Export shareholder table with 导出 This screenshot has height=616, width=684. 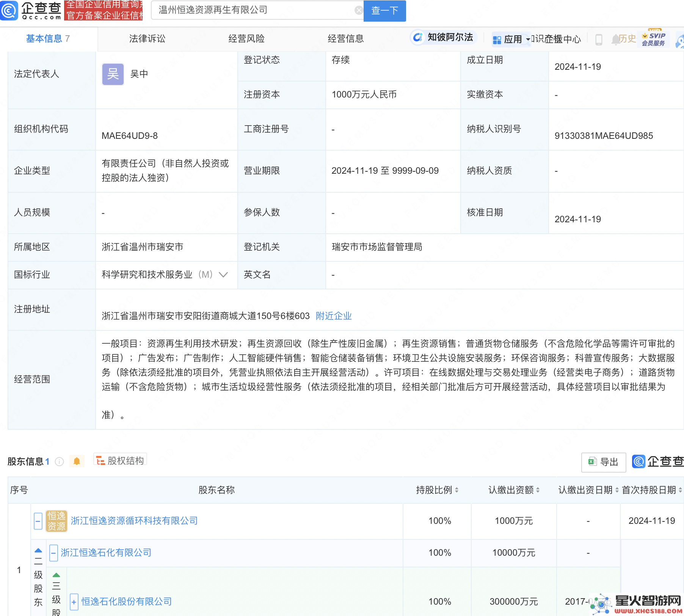click(603, 462)
